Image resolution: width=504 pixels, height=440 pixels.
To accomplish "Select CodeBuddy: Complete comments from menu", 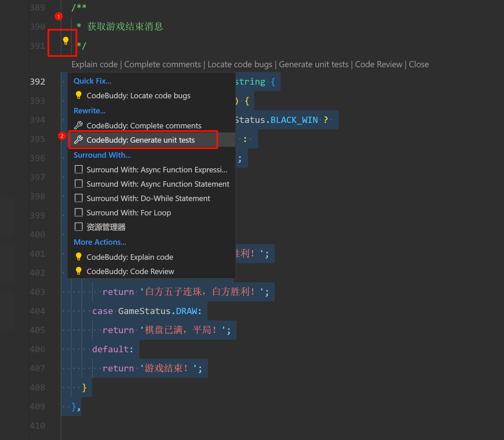I will [144, 126].
